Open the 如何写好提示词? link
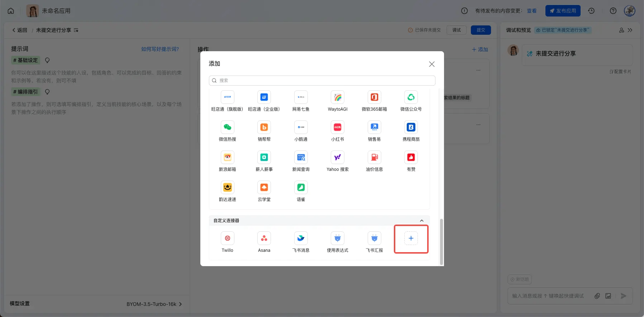The width and height of the screenshot is (644, 317). tap(160, 49)
